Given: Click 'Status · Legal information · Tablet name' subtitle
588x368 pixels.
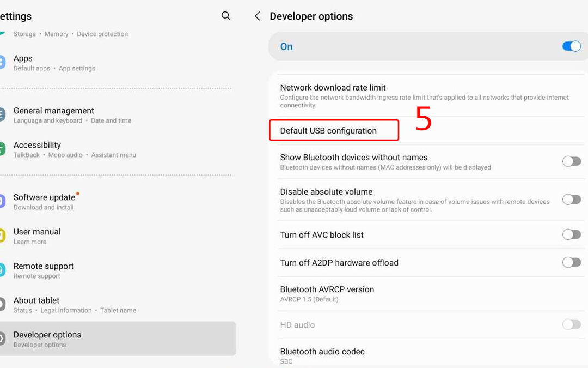Looking at the screenshot, I should tap(75, 311).
